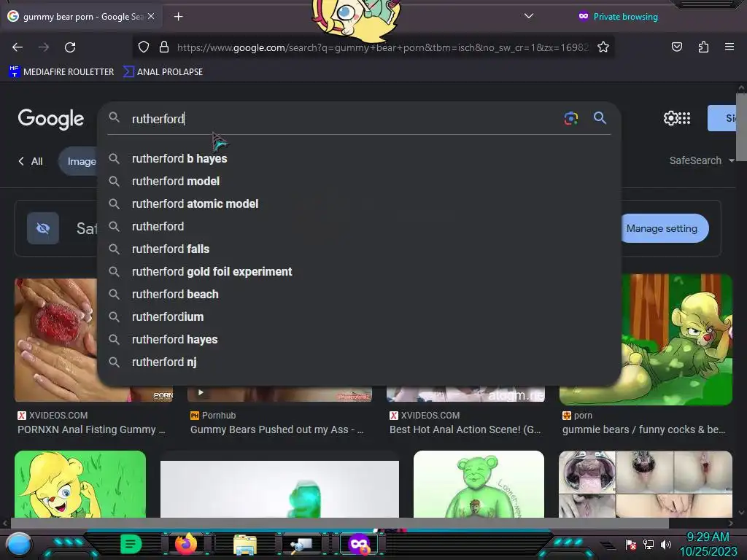
Task: Open a new tab with the plus button
Action: [178, 17]
